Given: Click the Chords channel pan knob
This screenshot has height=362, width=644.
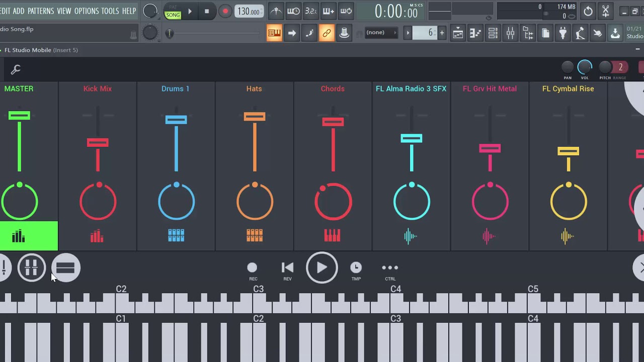Looking at the screenshot, I should (x=333, y=202).
